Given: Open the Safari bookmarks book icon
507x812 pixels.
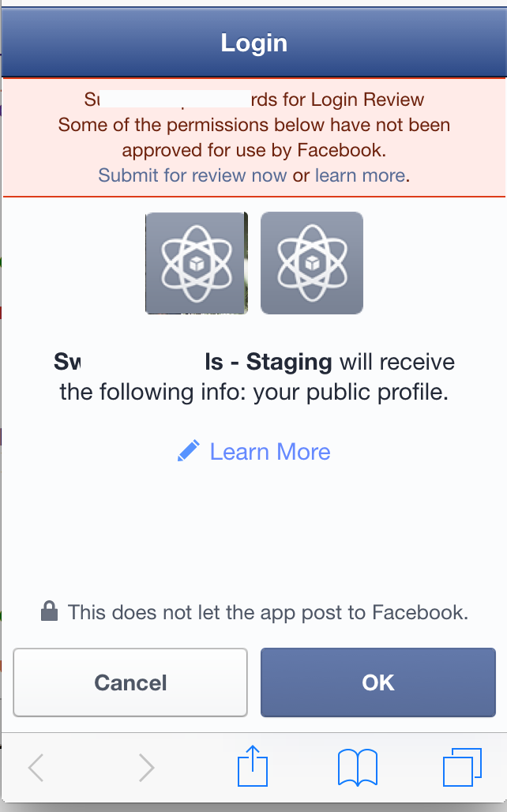Looking at the screenshot, I should coord(357,768).
